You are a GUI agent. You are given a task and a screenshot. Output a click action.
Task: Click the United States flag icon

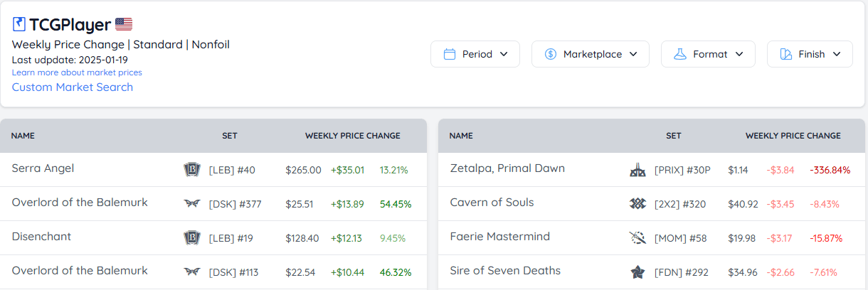pyautogui.click(x=124, y=24)
